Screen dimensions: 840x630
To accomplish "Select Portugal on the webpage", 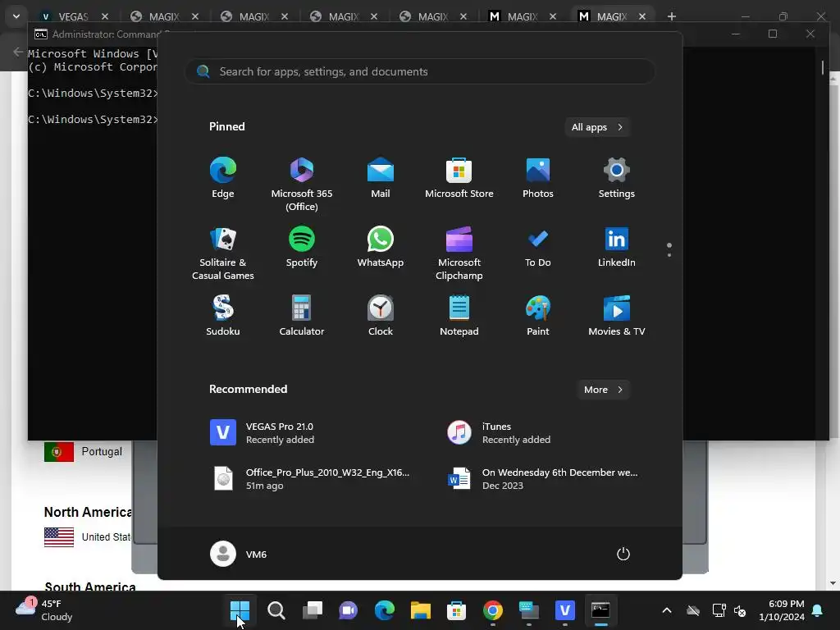I will [x=83, y=452].
